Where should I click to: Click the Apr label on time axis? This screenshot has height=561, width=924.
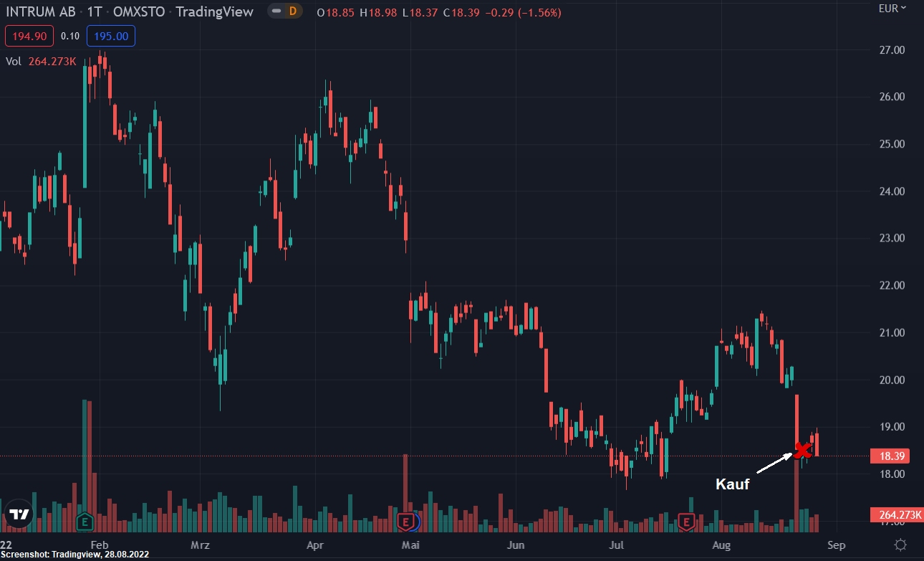(x=315, y=545)
